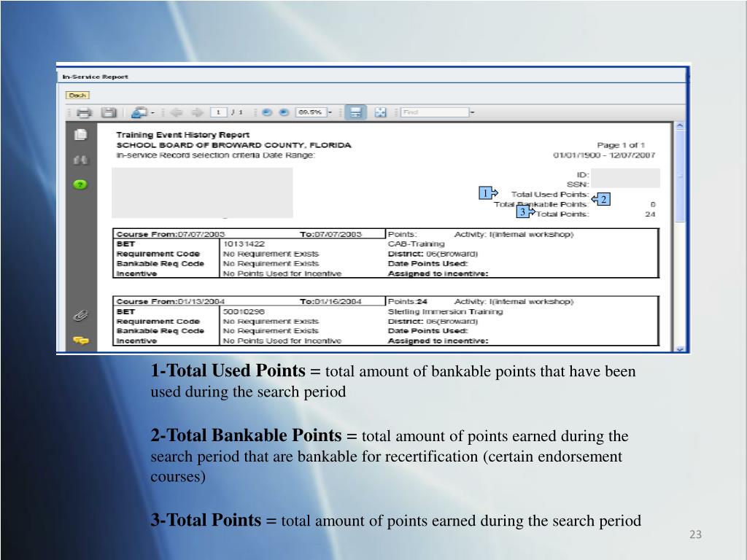747x560 pixels.
Task: Click the "CAB-Training" course title
Action: [x=417, y=244]
